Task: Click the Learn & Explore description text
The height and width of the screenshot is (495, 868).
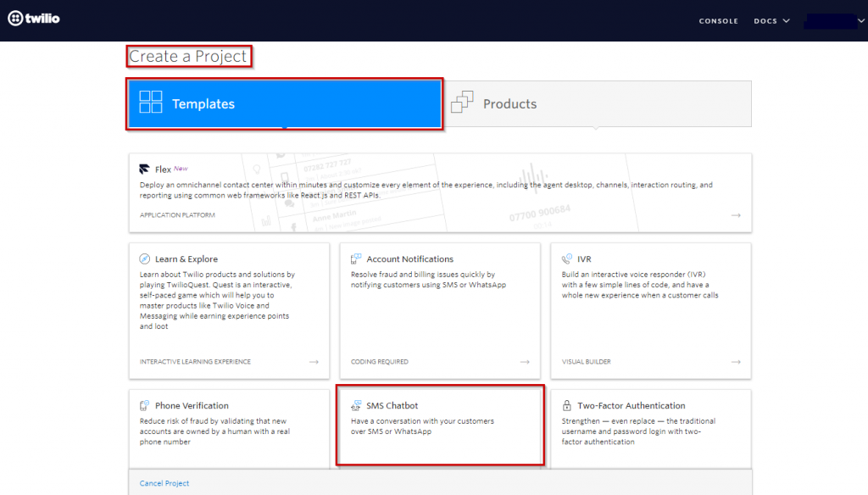Action: 217,300
